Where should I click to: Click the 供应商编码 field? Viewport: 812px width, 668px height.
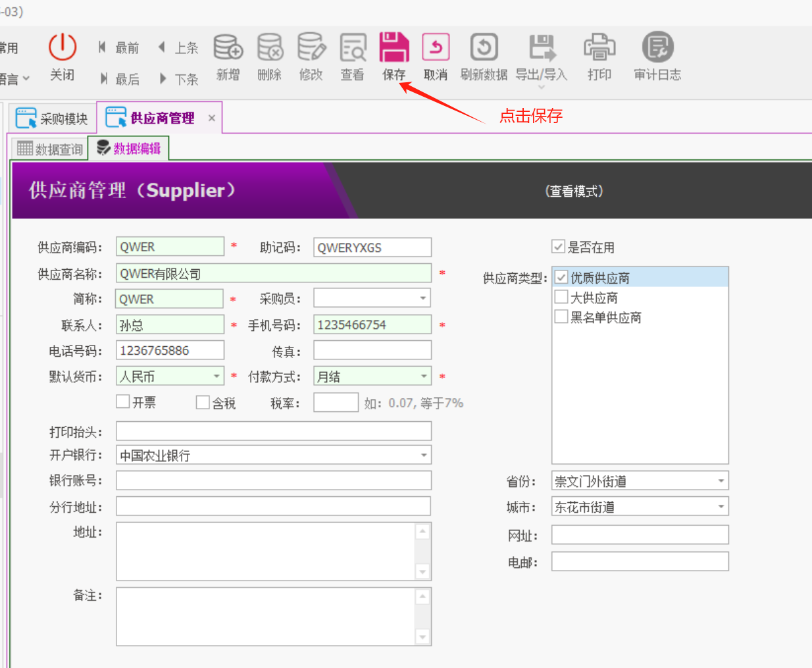(170, 247)
